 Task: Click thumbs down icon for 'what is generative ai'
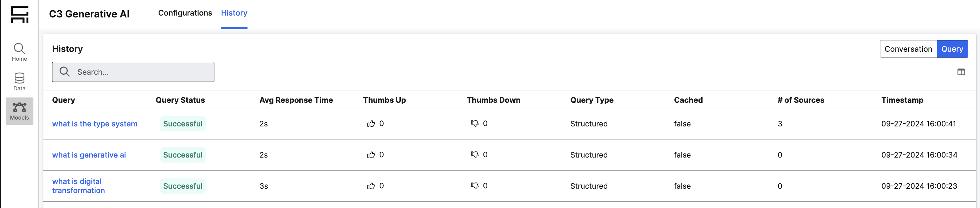point(475,154)
